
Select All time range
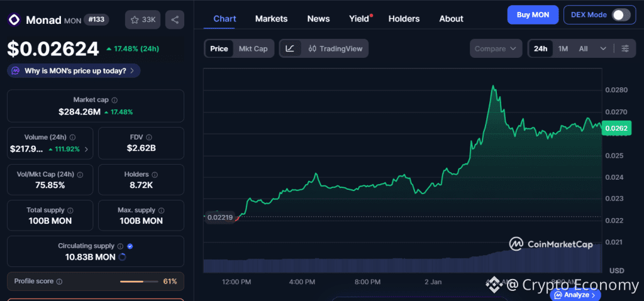(x=583, y=48)
